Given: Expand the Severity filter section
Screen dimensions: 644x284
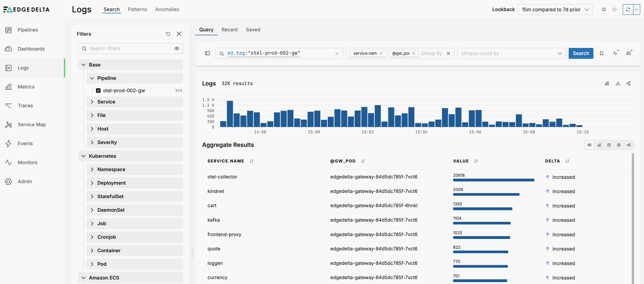Looking at the screenshot, I should point(135,143).
